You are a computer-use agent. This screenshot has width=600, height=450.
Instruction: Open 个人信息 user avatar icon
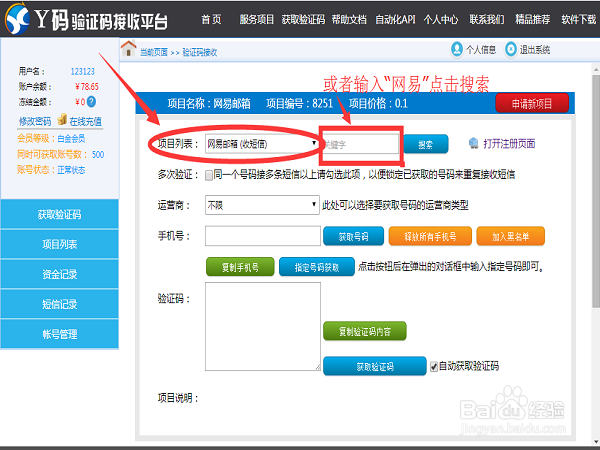pos(457,49)
